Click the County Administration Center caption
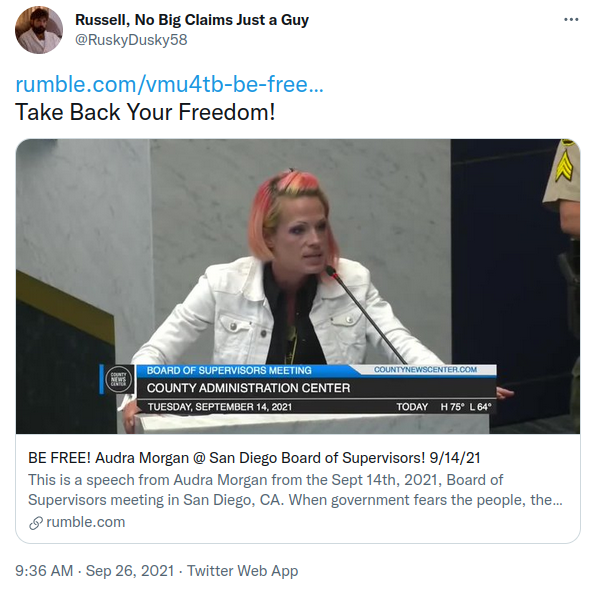 [249, 388]
